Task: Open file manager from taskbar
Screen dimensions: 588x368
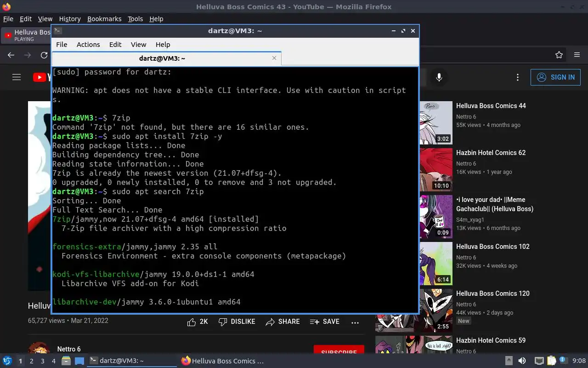Action: pos(66,361)
